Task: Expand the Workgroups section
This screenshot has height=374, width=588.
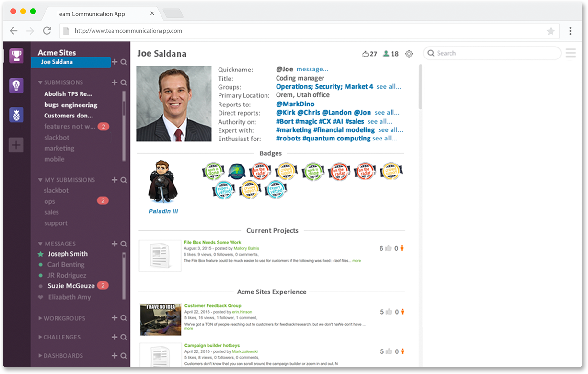Action: pos(40,318)
